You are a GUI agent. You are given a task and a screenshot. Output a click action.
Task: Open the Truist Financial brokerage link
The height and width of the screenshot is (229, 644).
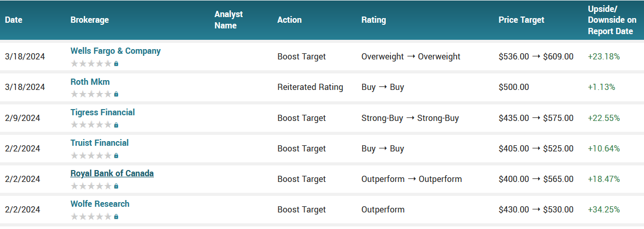click(99, 143)
